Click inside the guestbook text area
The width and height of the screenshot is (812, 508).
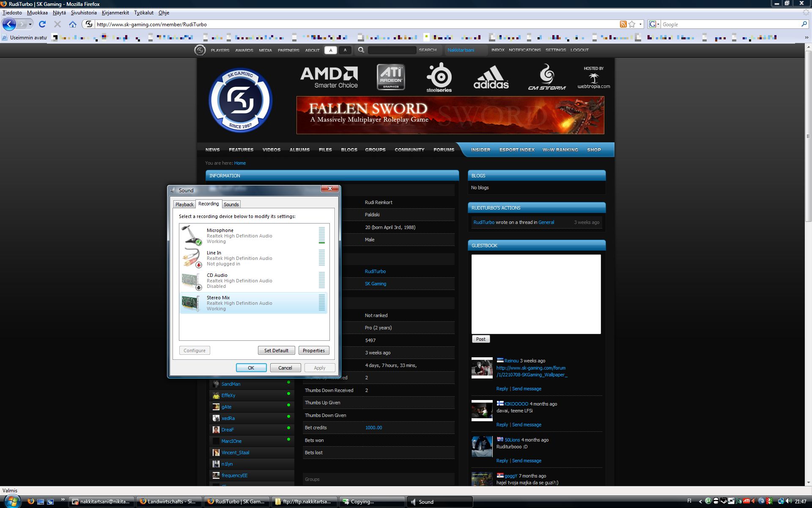coord(536,294)
